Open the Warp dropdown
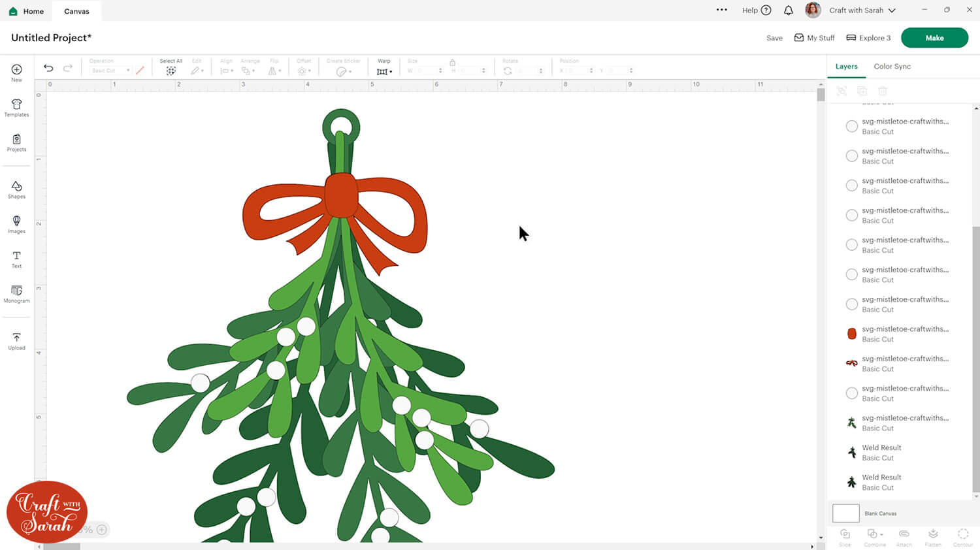 [x=384, y=71]
